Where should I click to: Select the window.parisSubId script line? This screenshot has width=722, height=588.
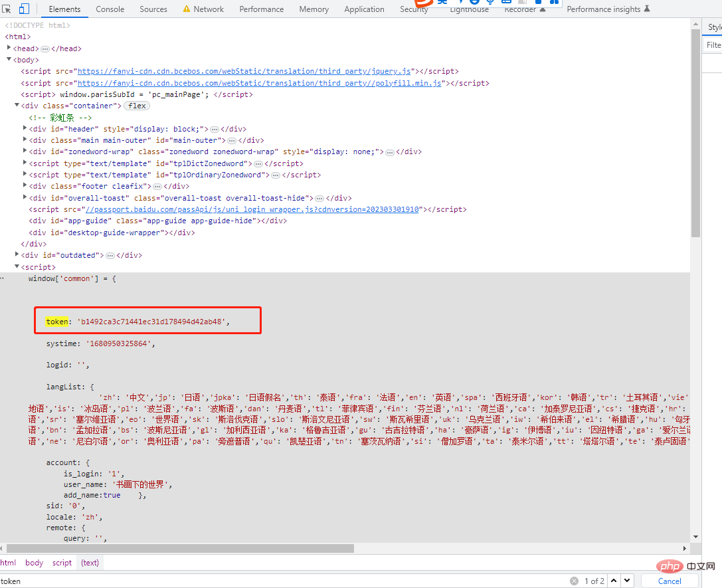pos(137,95)
